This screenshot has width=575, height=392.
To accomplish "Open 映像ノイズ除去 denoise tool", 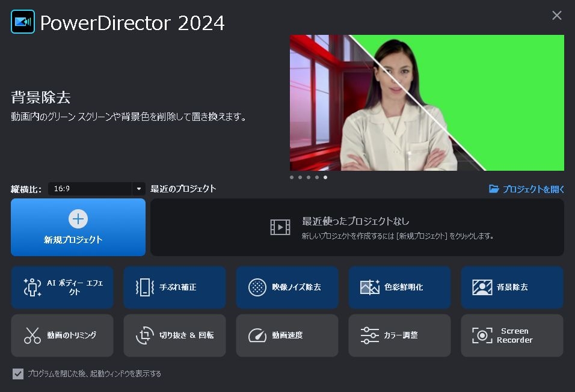I will pos(287,287).
